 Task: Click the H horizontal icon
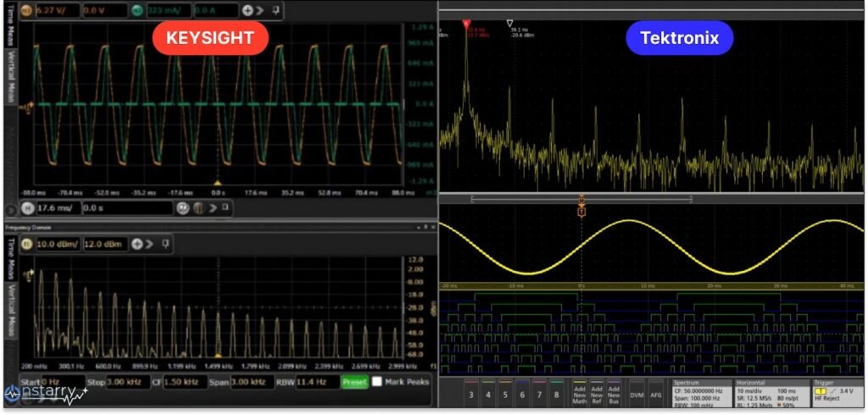point(26,208)
